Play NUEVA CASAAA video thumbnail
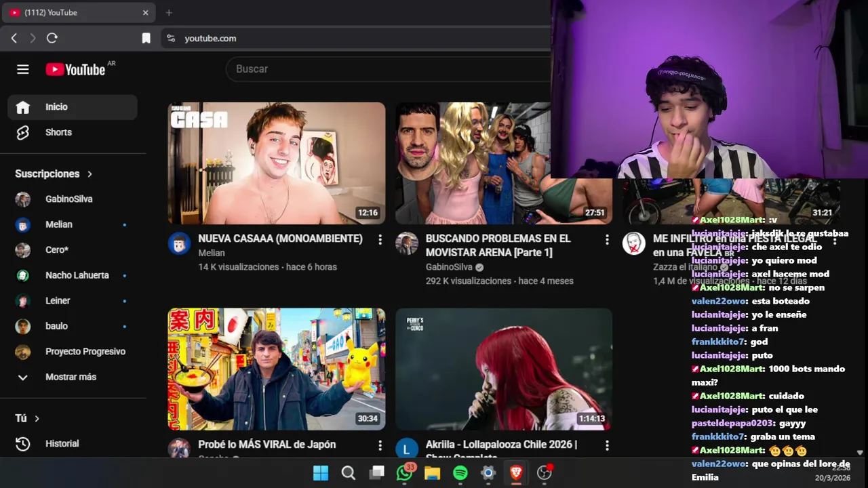 tap(277, 163)
